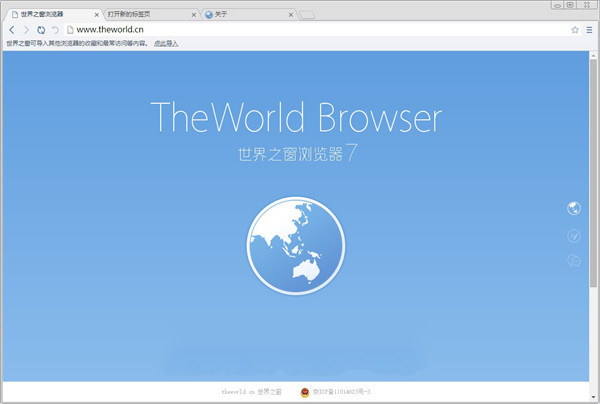Click the chat bubble icon on the right sidebar
Viewport: 600px width, 404px height.
pos(574,261)
